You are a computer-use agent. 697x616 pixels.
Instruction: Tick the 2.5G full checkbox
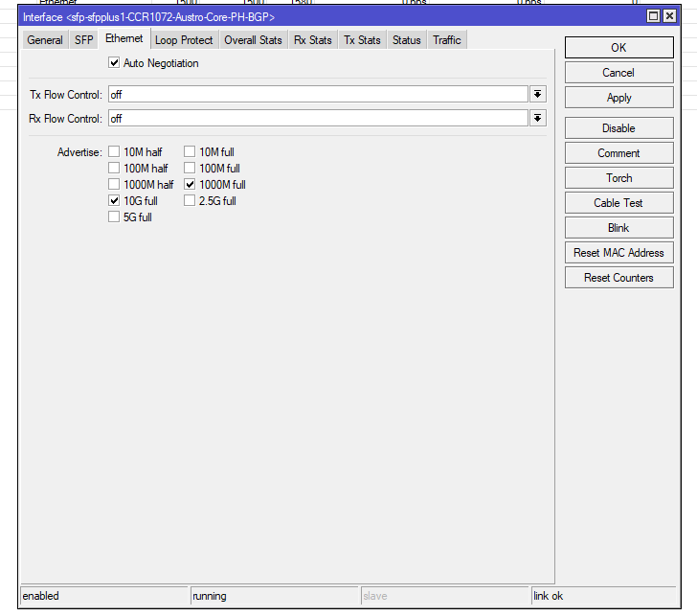190,200
